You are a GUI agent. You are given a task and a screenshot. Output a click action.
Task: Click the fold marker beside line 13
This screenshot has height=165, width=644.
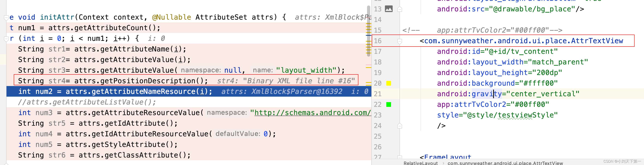click(400, 9)
